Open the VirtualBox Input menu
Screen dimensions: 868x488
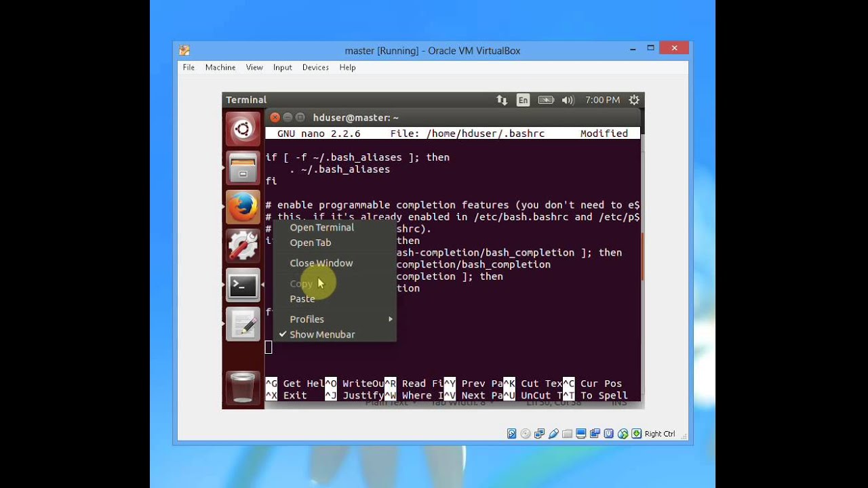[x=283, y=67]
